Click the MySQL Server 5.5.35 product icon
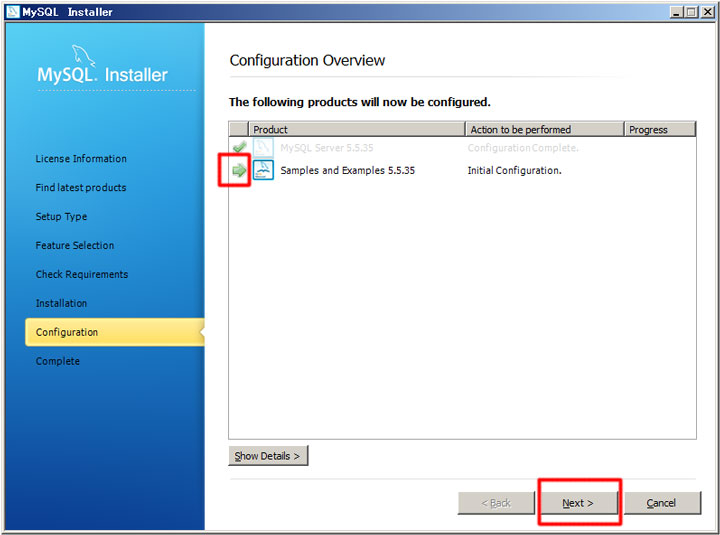720x535 pixels. [263, 147]
